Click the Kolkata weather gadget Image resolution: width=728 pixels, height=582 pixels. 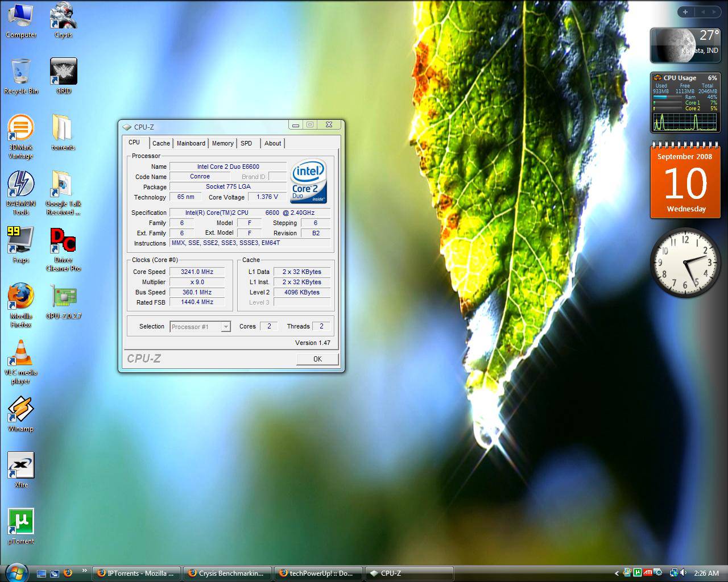(685, 45)
